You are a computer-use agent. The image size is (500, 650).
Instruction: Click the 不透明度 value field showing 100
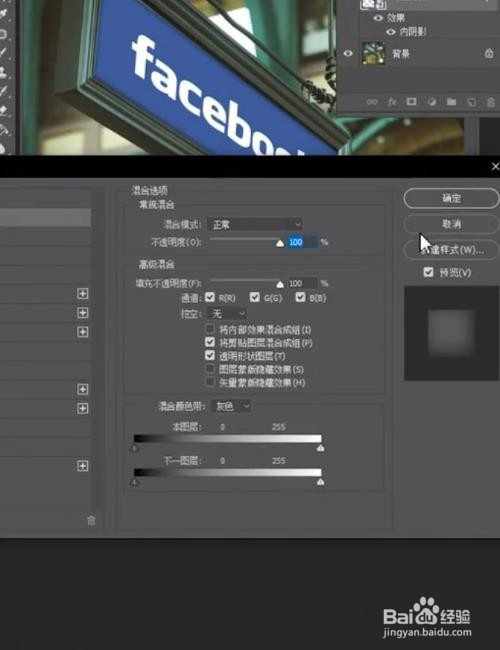303,242
